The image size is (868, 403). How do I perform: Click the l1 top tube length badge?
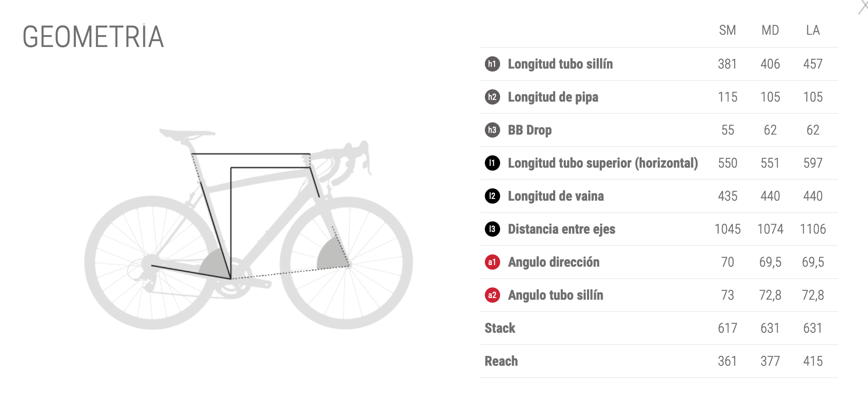[x=492, y=163]
